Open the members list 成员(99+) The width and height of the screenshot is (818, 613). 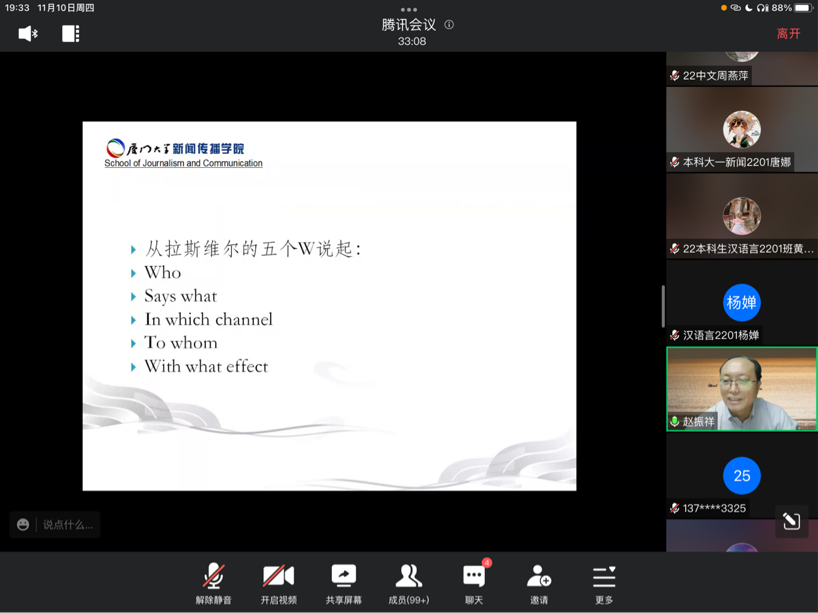click(408, 583)
